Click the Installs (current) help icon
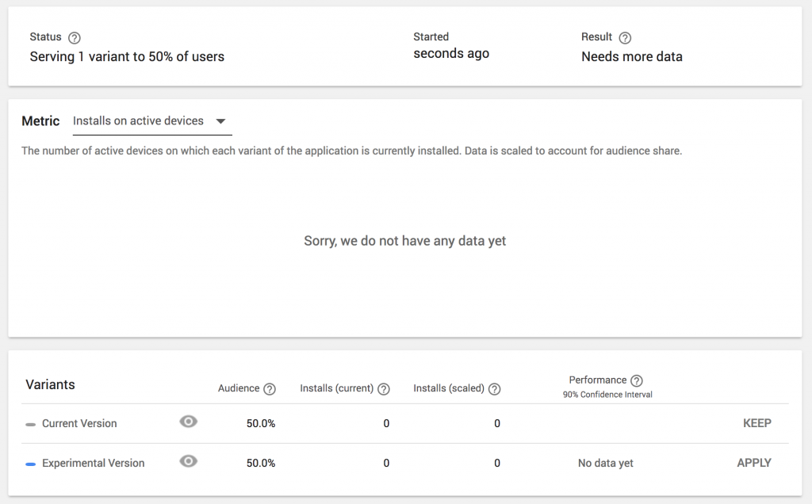Screen dimensions: 812x504 (x=384, y=389)
